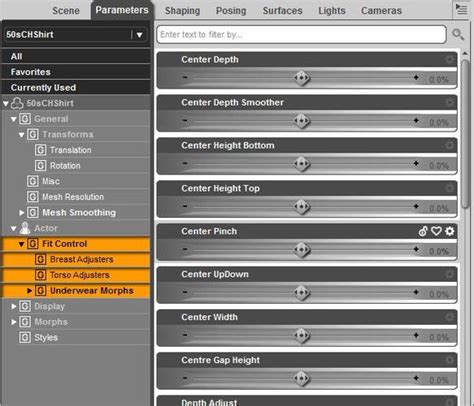Select the Mesh Resolution tree row
The width and height of the screenshot is (474, 406).
(x=76, y=197)
